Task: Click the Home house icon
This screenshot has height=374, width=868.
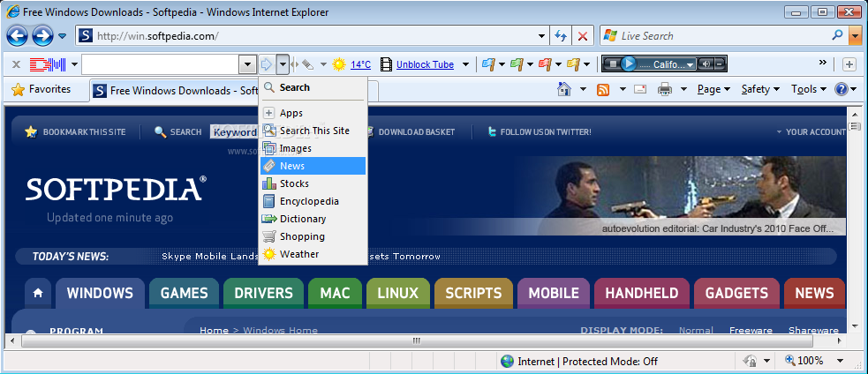Action: click(x=564, y=89)
